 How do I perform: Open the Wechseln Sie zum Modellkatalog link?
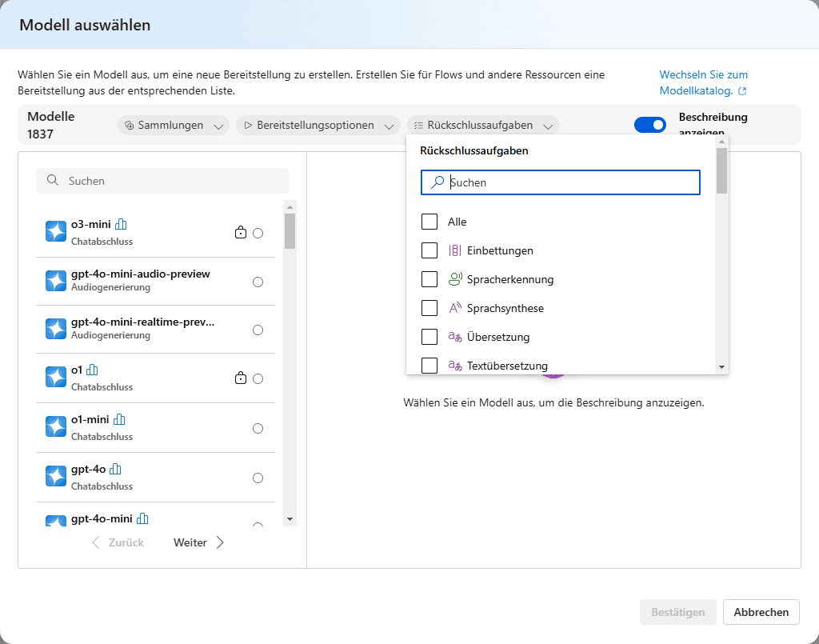[703, 74]
